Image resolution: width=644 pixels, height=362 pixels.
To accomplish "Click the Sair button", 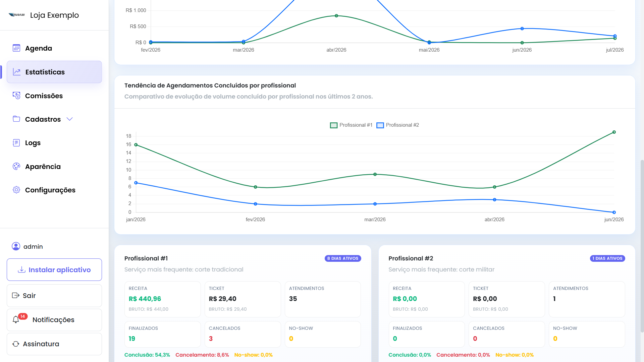I will (x=54, y=295).
